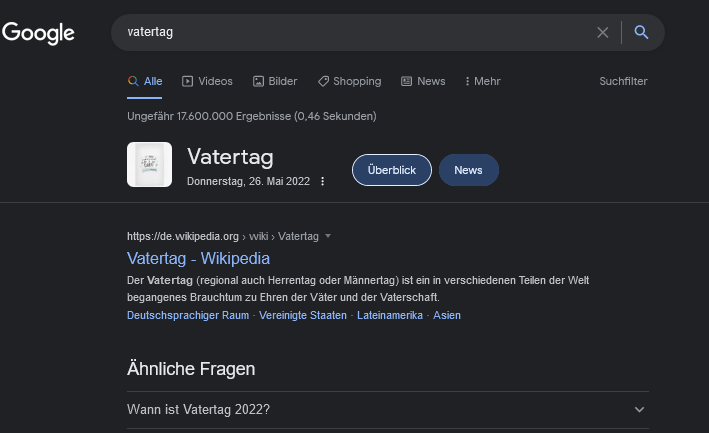Switch to the Bilder tab
Image resolution: width=709 pixels, height=433 pixels.
coord(275,81)
